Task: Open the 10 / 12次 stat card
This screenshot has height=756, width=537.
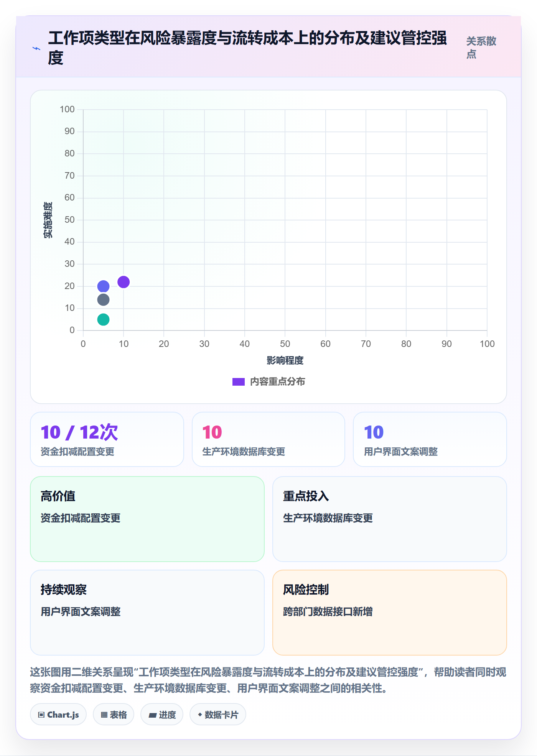Action: pyautogui.click(x=107, y=439)
